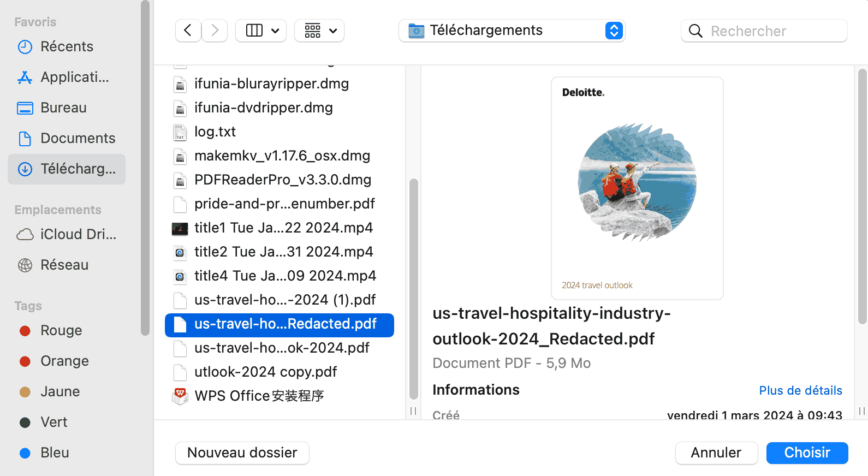868x476 pixels.
Task: Click the column view icon
Action: pyautogui.click(x=254, y=31)
